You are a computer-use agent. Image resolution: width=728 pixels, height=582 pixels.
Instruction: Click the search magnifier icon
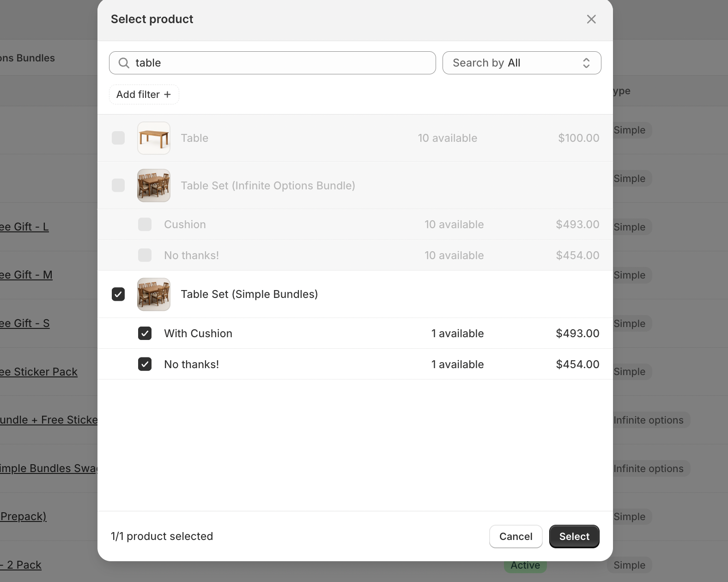(123, 63)
